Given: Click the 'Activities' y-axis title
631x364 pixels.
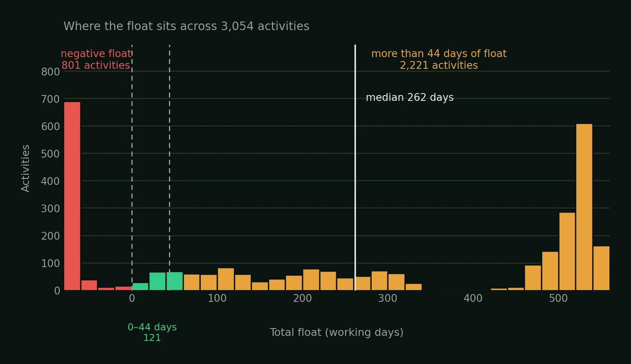Looking at the screenshot, I should pos(26,168).
